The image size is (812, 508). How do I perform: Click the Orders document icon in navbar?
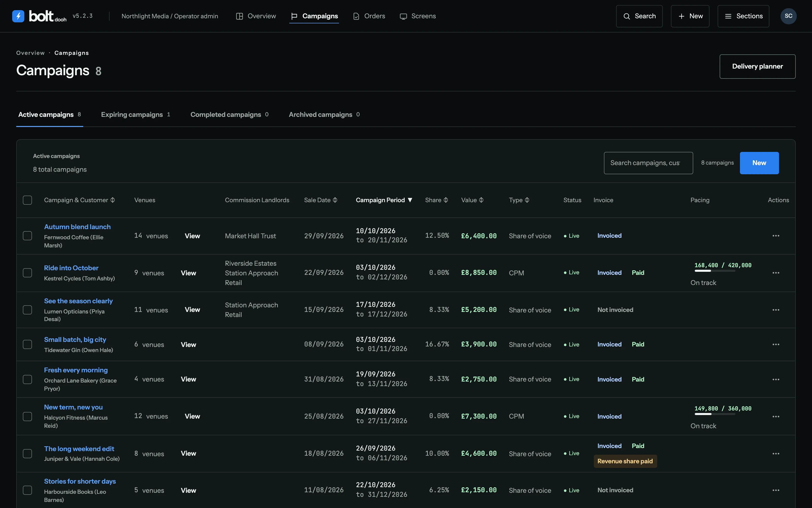coord(356,16)
